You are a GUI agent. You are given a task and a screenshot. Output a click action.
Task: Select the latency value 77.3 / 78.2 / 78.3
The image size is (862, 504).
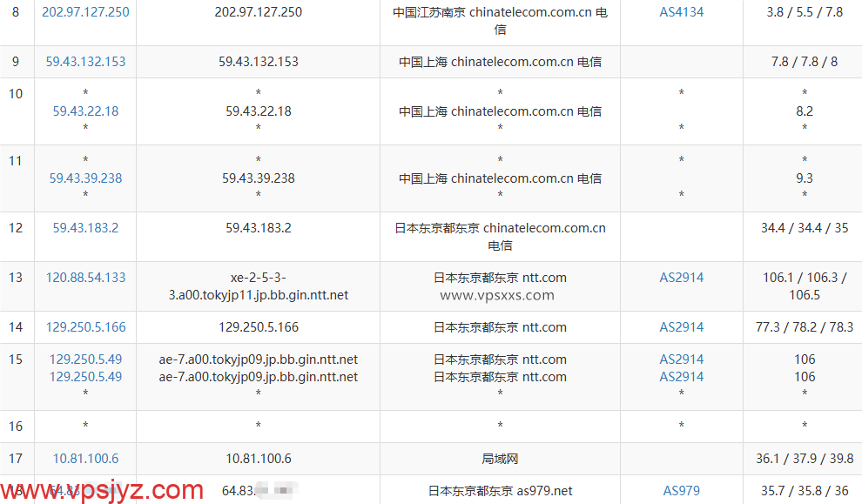point(805,327)
